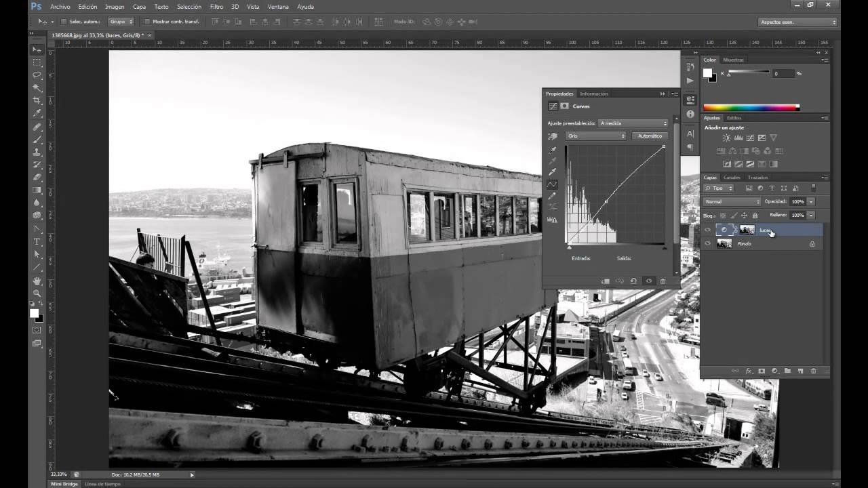Click the Automático button in Curves
Viewport: 868px width, 488px height.
click(650, 136)
